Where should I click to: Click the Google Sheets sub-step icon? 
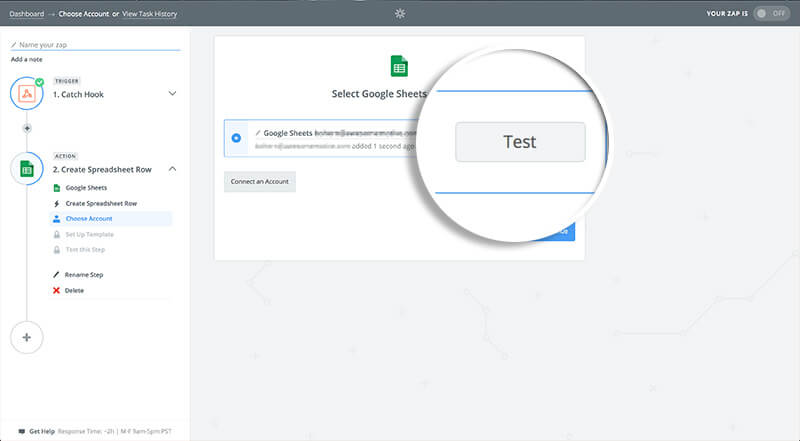[x=57, y=188]
